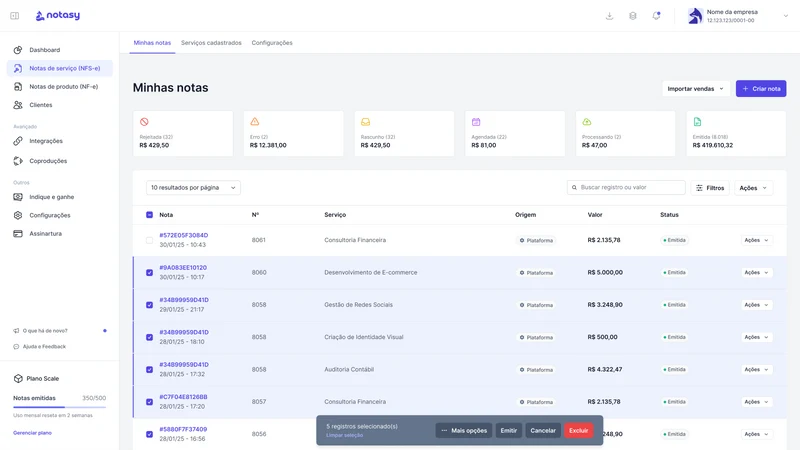Screen dimensions: 800x450
Task: Check the box for note #572E05F3084D
Action: 149,240
